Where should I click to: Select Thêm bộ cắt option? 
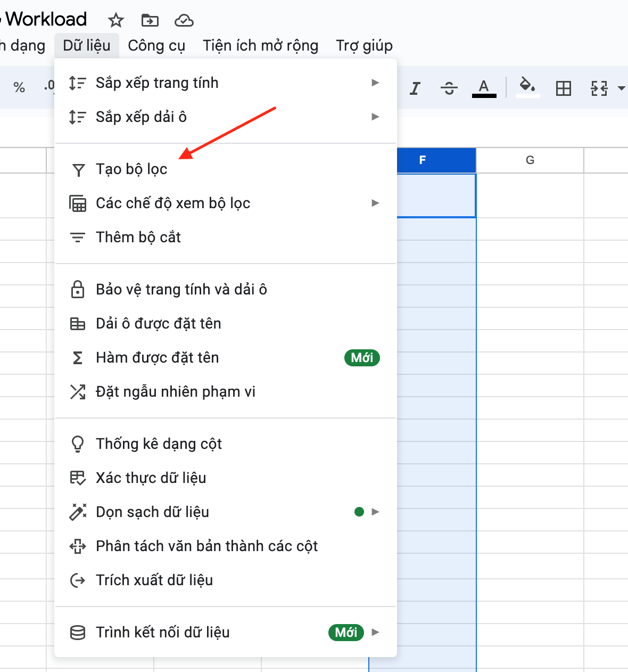(138, 237)
